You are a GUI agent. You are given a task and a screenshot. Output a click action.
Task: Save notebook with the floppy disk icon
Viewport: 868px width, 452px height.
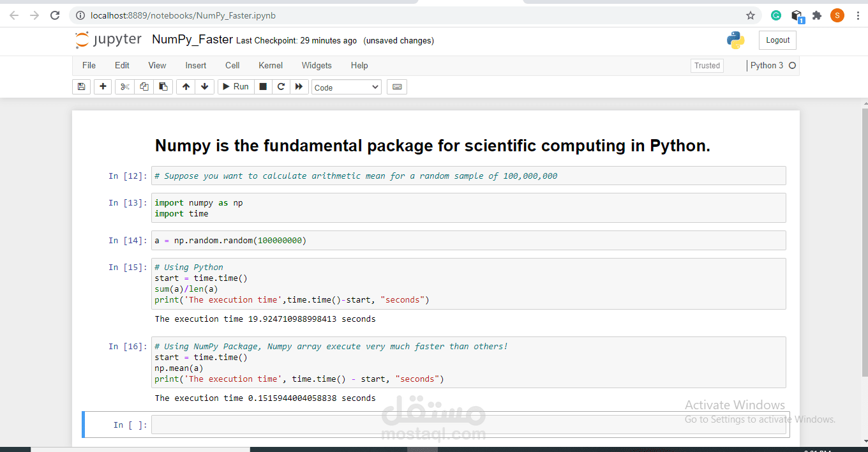tap(81, 87)
